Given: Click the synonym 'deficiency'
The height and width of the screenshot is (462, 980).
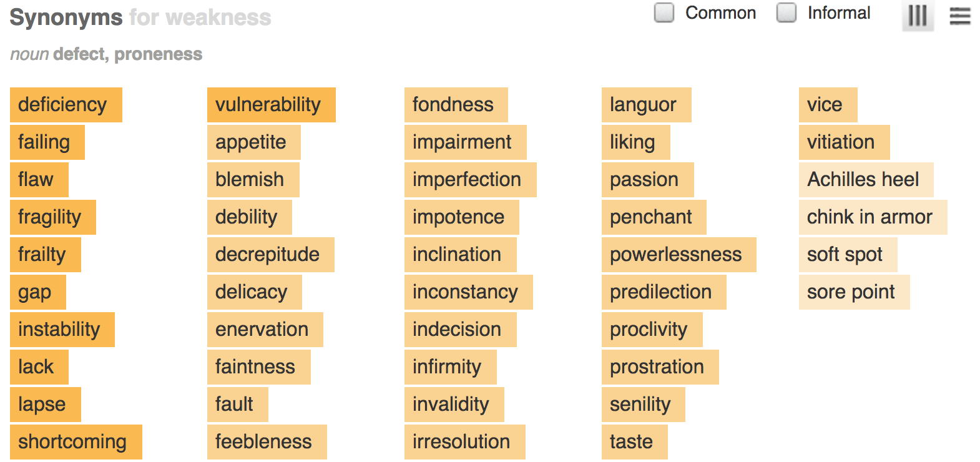Looking at the screenshot, I should point(66,105).
